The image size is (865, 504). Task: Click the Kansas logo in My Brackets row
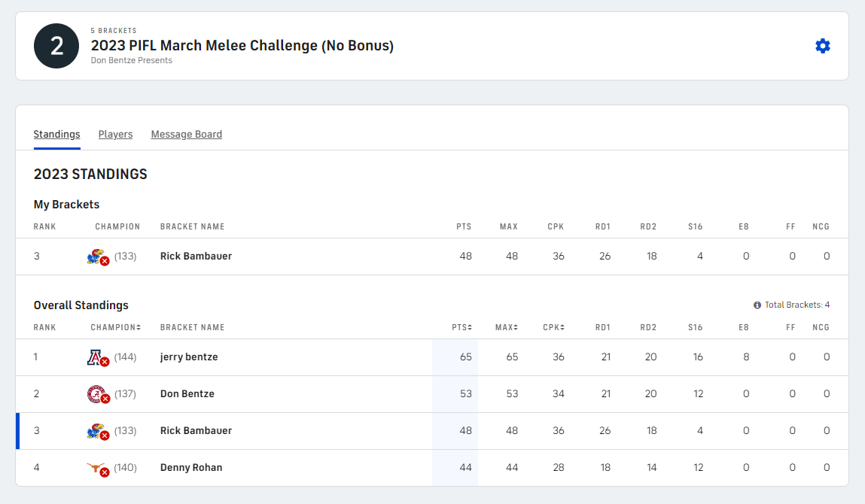pyautogui.click(x=95, y=257)
